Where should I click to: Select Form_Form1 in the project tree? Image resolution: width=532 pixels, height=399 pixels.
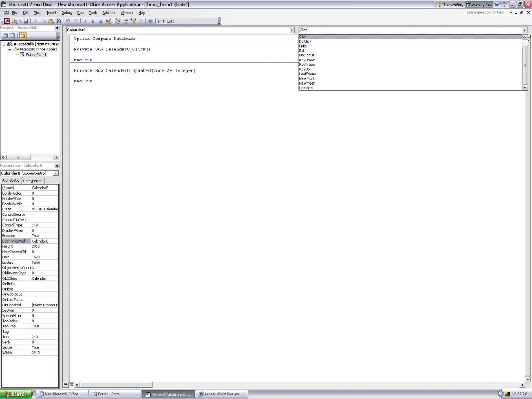(36, 55)
